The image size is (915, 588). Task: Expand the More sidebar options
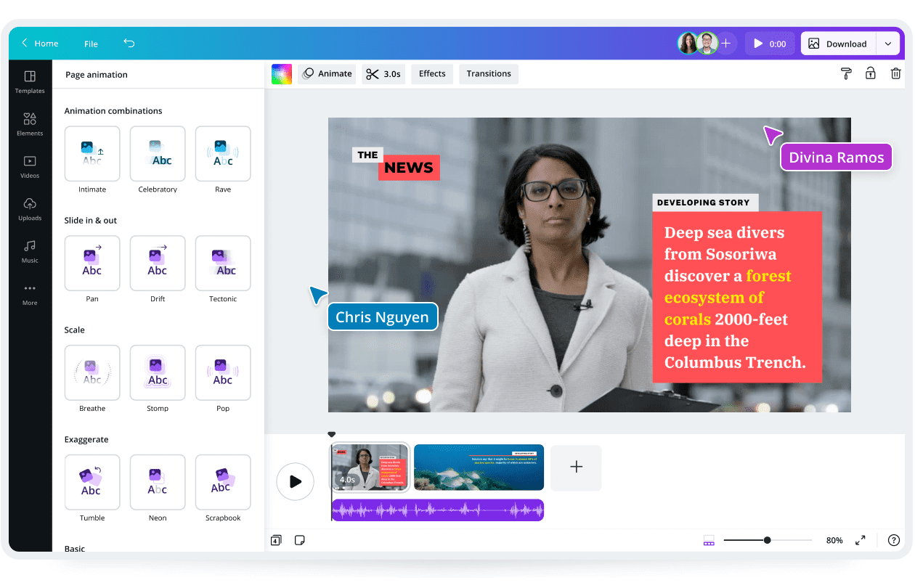click(30, 293)
